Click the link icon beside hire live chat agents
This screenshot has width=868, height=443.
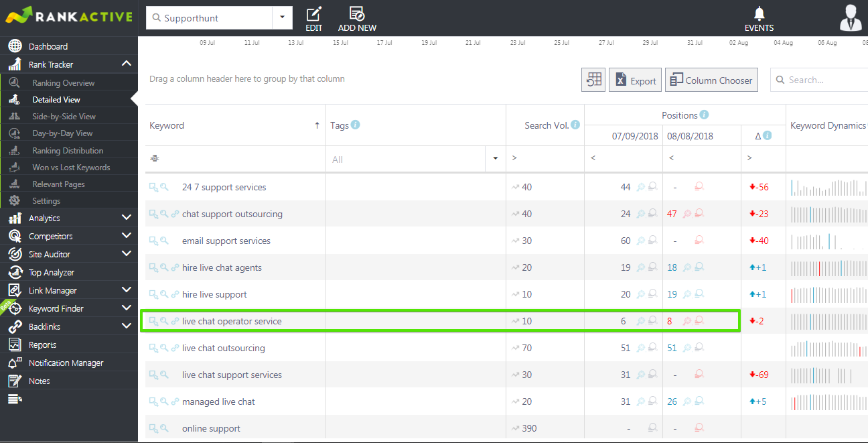coord(175,267)
